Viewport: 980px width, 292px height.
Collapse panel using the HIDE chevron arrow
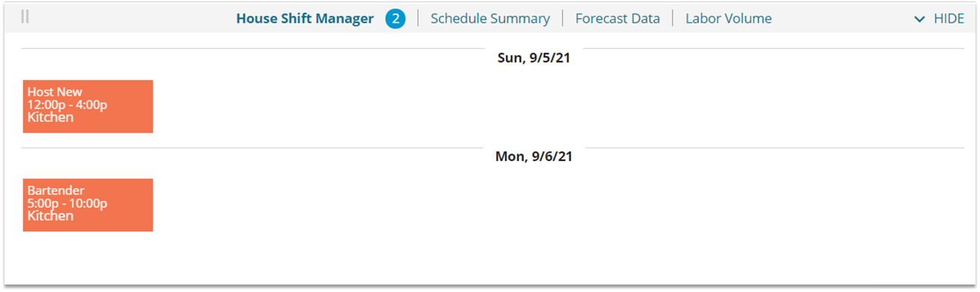(919, 19)
